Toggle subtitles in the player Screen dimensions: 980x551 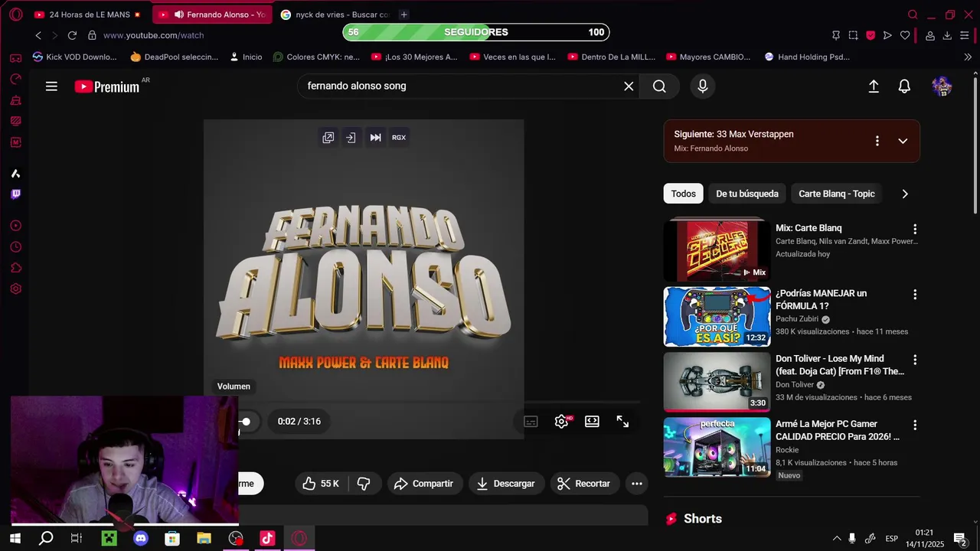531,421
